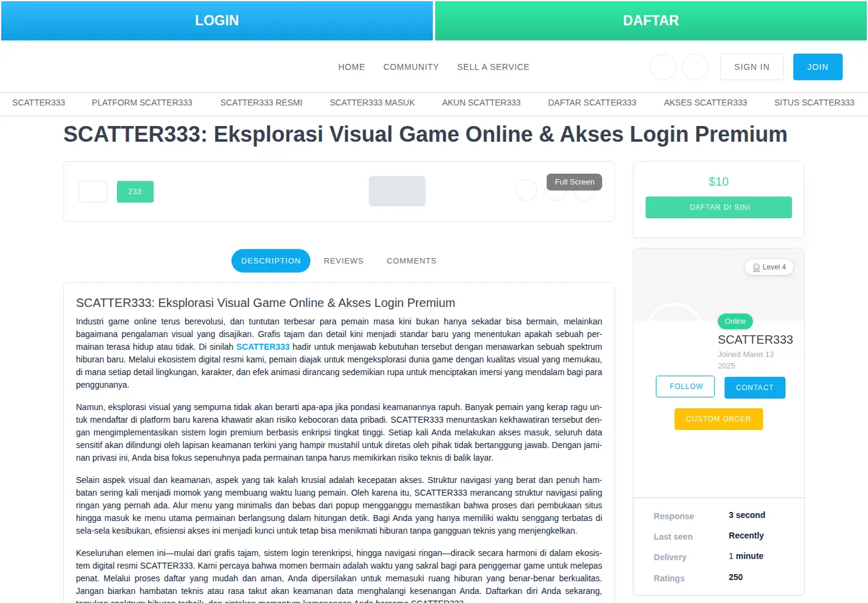Click the SIGN IN button
This screenshot has width=868, height=603.
point(752,67)
